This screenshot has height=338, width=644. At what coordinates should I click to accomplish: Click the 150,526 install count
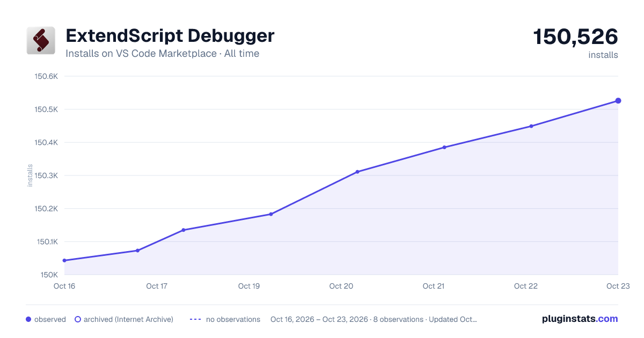click(x=575, y=37)
